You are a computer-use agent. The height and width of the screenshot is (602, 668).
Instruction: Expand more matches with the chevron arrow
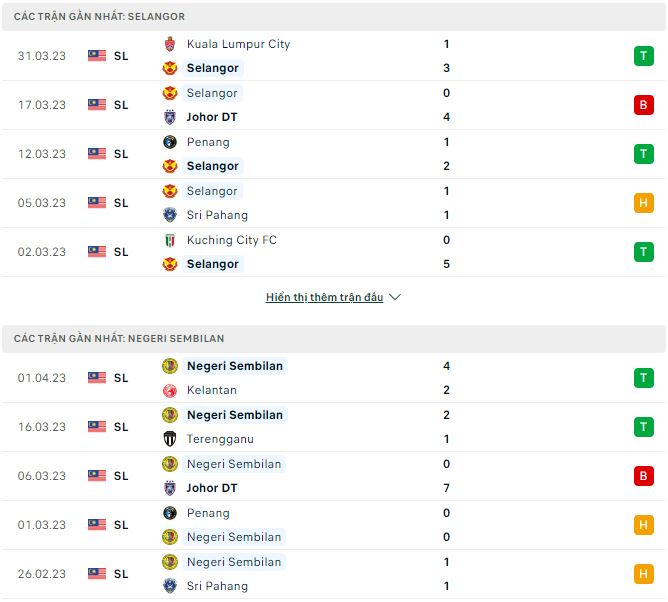click(x=395, y=297)
